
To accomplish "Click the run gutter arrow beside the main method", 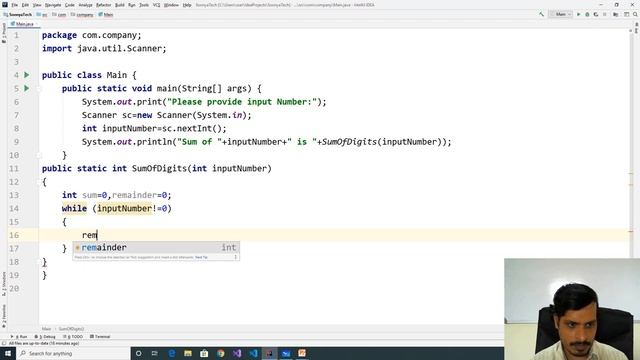I will [x=27, y=88].
